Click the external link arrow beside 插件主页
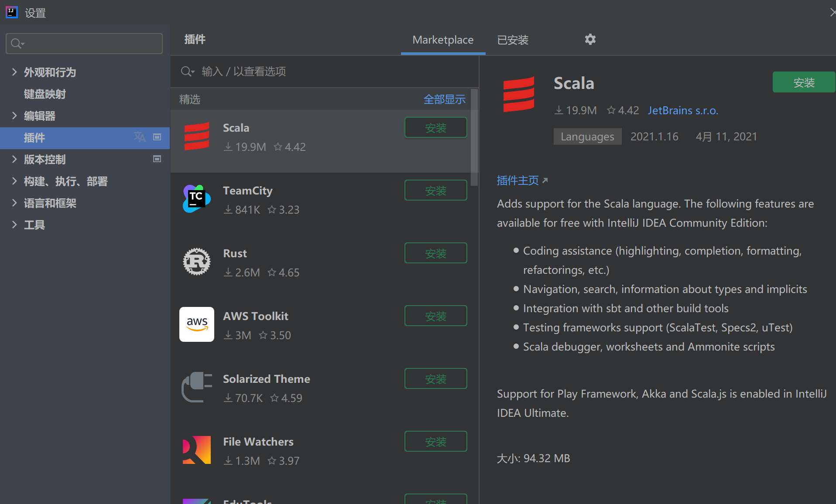Screen dimensions: 836x504 click(x=545, y=180)
